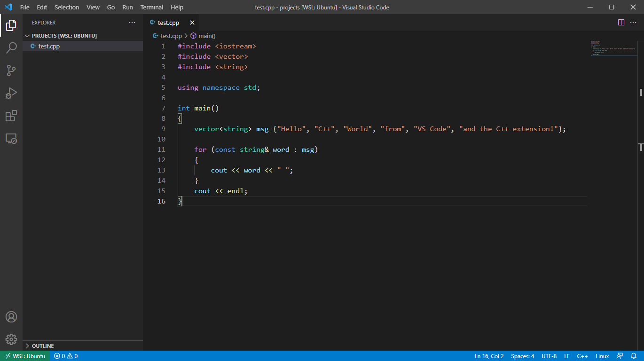Click the WSL: Ubuntu remote indicator
The height and width of the screenshot is (361, 644).
click(25, 356)
